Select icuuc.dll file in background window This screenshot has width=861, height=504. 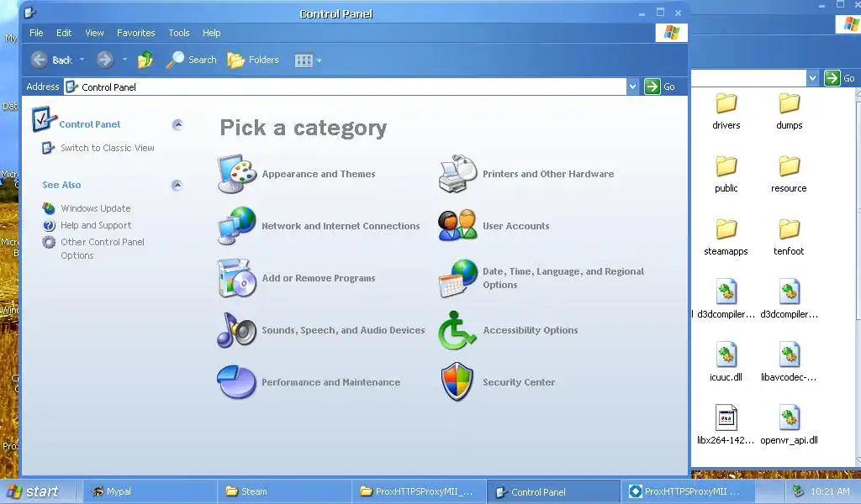pos(726,363)
